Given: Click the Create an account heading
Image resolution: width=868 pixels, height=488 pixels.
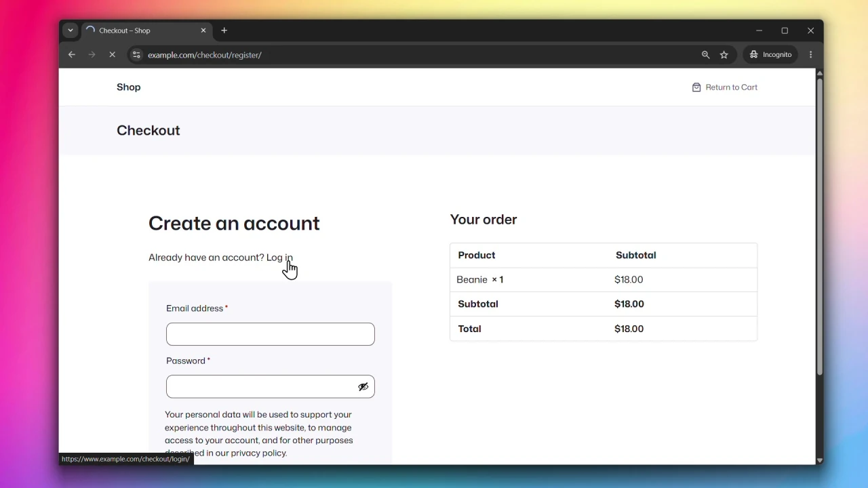Looking at the screenshot, I should 234,224.
